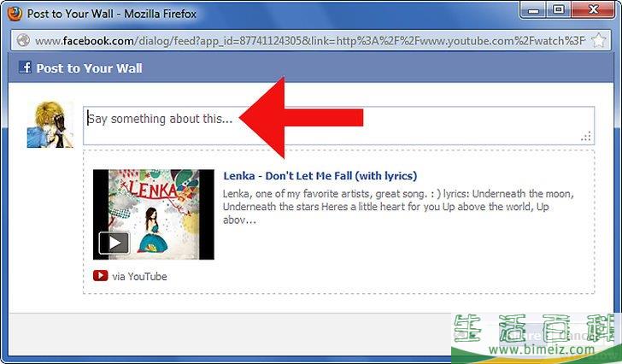Open the Lenka video thumbnail
This screenshot has height=364, width=622.
(154, 214)
